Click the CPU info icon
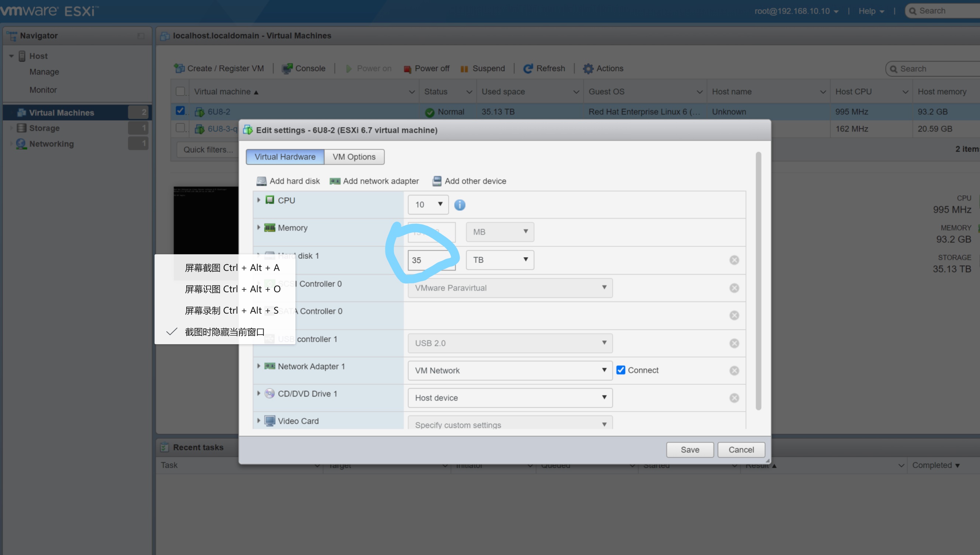The width and height of the screenshot is (980, 555). [460, 205]
